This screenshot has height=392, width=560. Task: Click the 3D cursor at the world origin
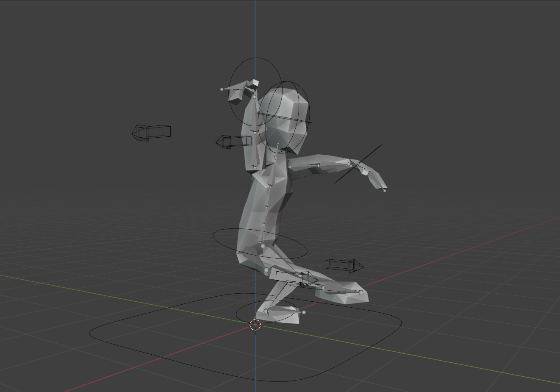click(255, 325)
